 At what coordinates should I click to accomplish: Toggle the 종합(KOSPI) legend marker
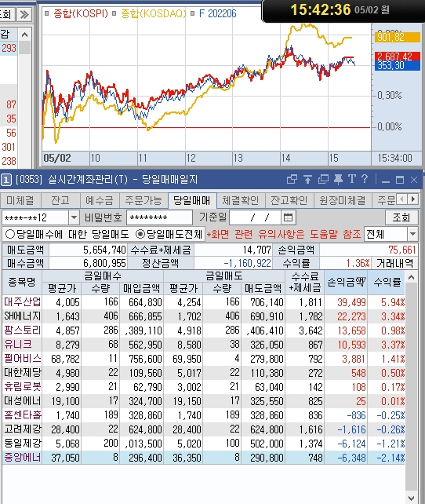47,13
